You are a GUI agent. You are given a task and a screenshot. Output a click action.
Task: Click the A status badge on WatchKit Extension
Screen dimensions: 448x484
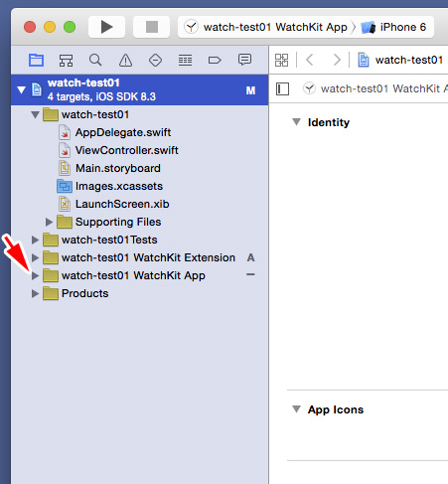[250, 257]
